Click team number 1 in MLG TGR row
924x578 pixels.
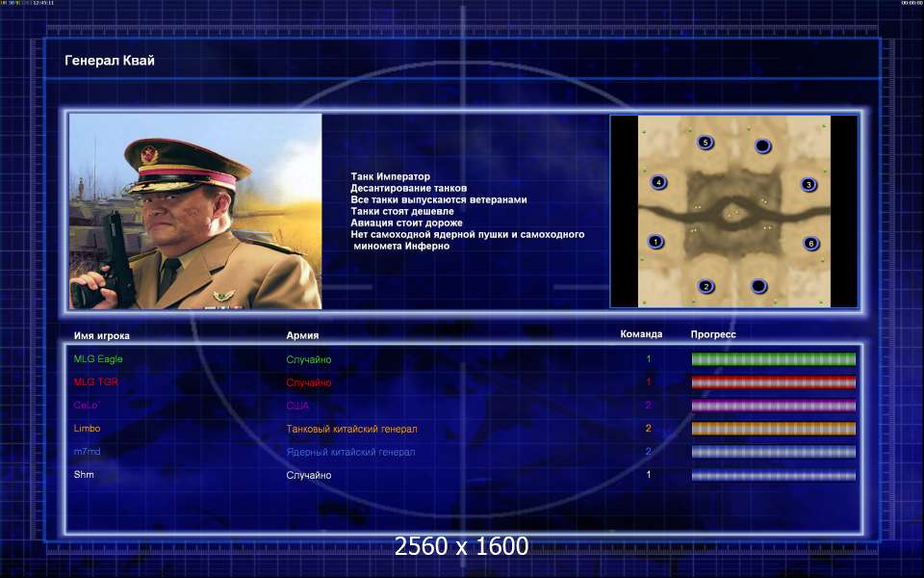[648, 381]
